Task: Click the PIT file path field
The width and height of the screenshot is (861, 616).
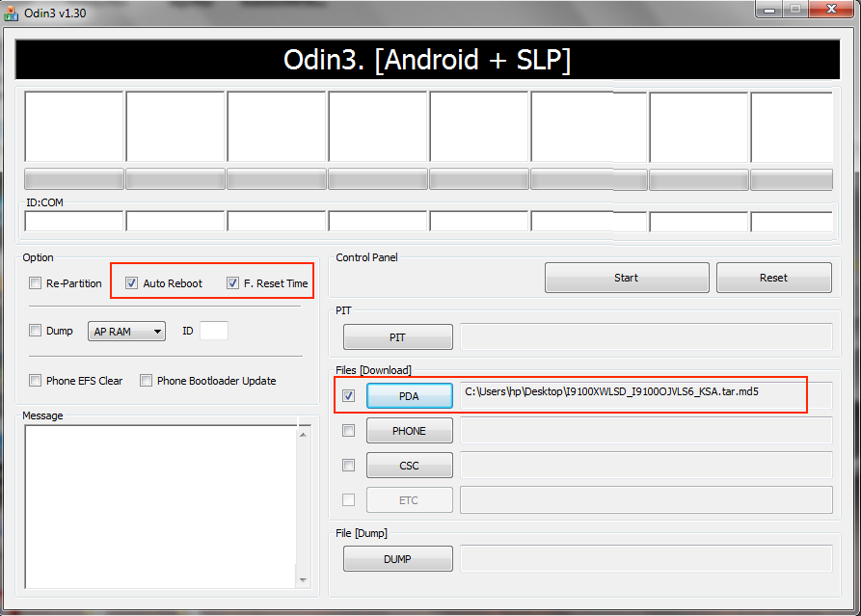Action: point(646,337)
